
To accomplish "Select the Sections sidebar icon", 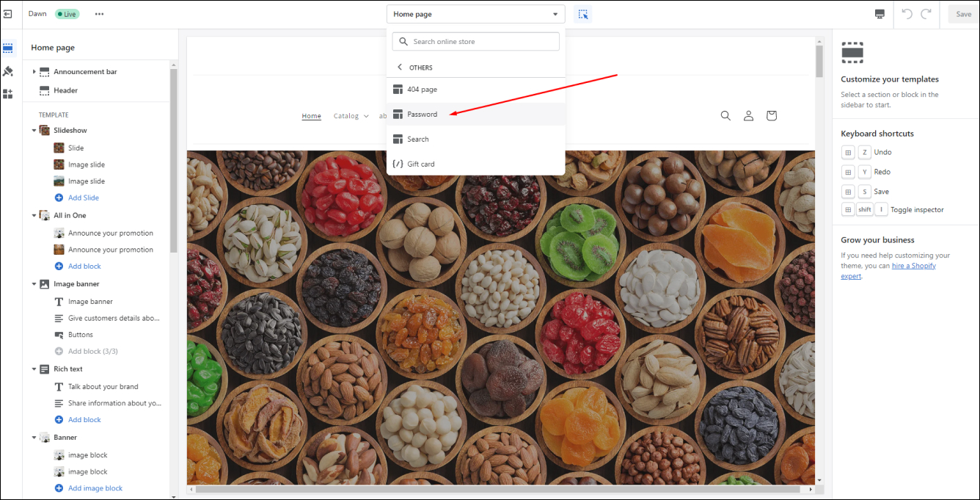I will click(8, 48).
